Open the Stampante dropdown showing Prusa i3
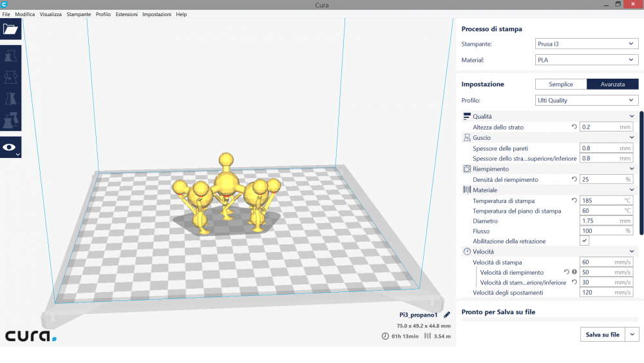Screen dimensions: 644x363 coord(586,44)
